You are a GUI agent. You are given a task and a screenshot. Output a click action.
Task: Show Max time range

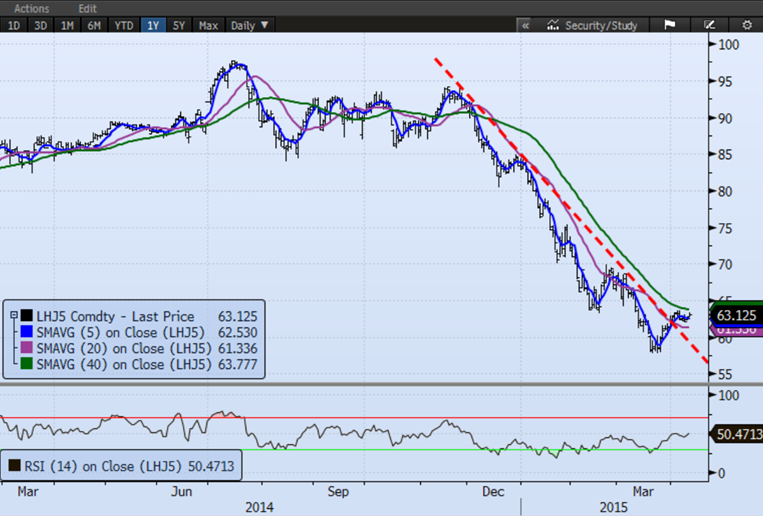[x=208, y=25]
